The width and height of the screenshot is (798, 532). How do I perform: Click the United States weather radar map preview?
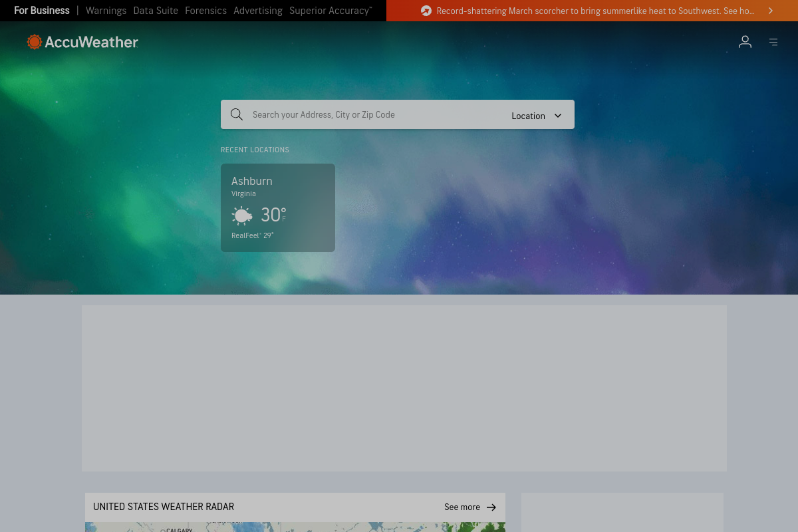click(295, 527)
